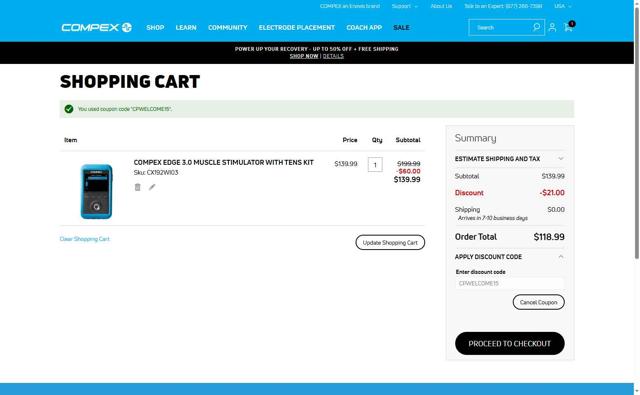Click Clear Shopping Cart link

pyautogui.click(x=84, y=239)
